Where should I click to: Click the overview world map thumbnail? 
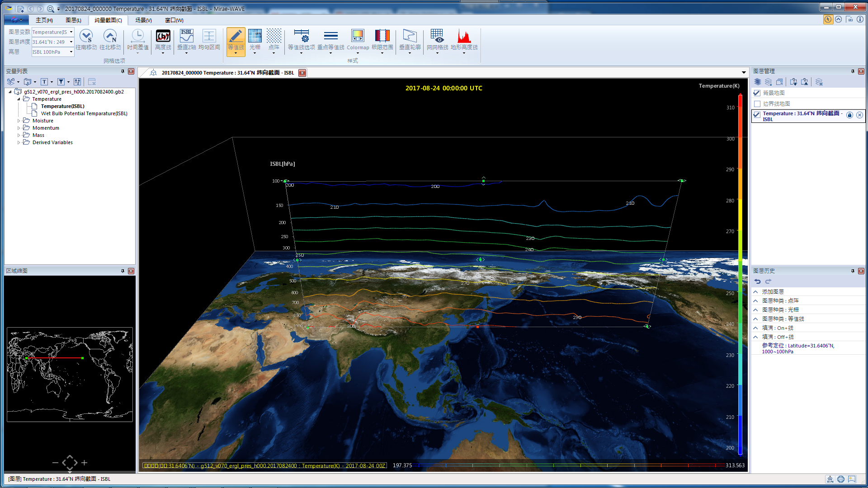click(x=70, y=375)
